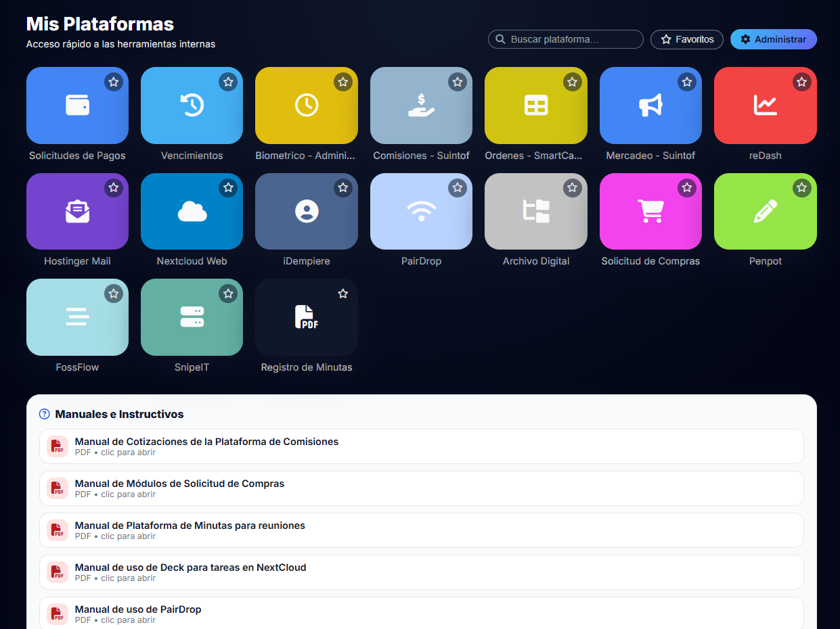
Task: Star the FossFlow tile as favorite
Action: pyautogui.click(x=114, y=294)
